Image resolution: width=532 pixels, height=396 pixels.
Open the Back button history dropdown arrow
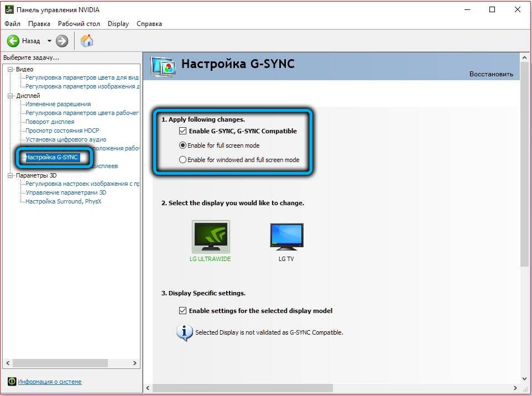(x=49, y=41)
